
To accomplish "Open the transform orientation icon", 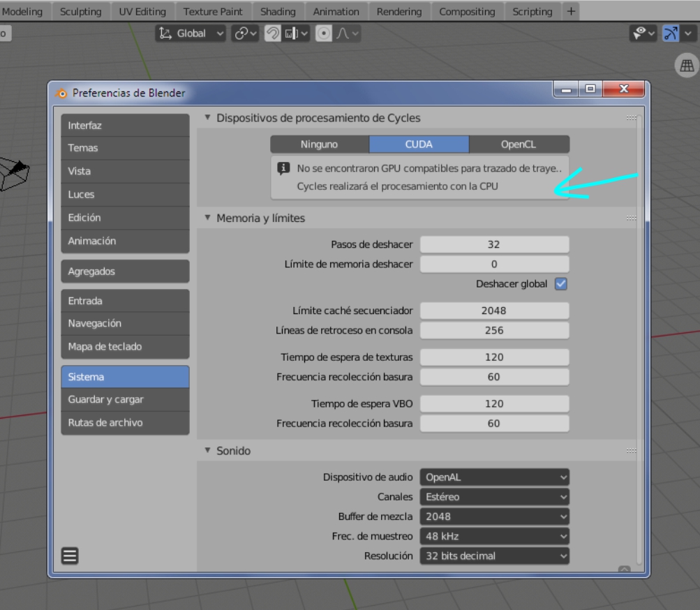I will tap(165, 34).
